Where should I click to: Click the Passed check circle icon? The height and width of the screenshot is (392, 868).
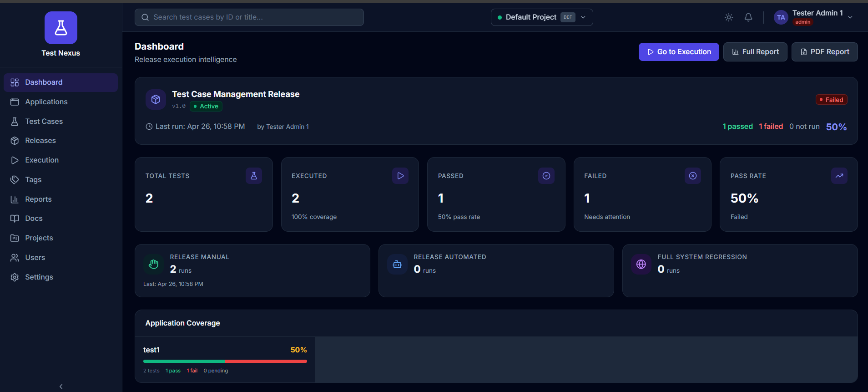tap(546, 176)
